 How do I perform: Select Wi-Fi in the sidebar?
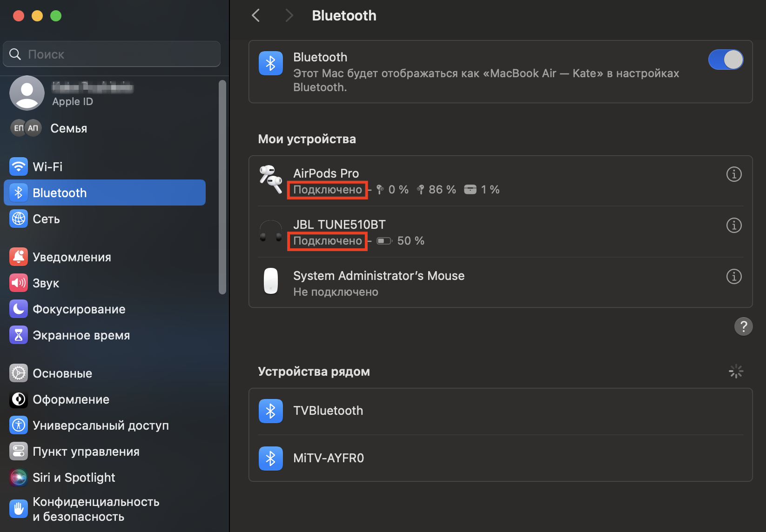105,166
